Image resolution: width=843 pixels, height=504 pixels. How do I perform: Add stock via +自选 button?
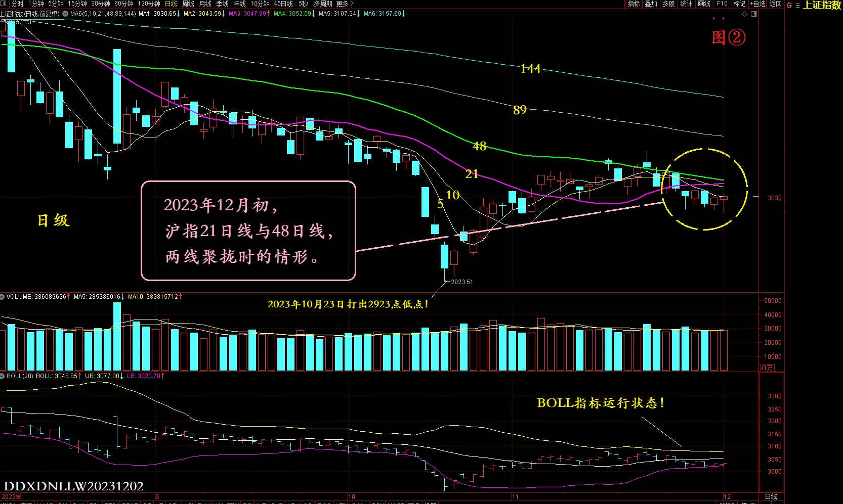point(758,4)
